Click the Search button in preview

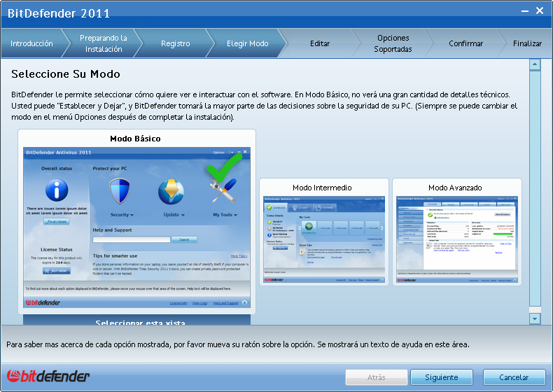point(184,239)
